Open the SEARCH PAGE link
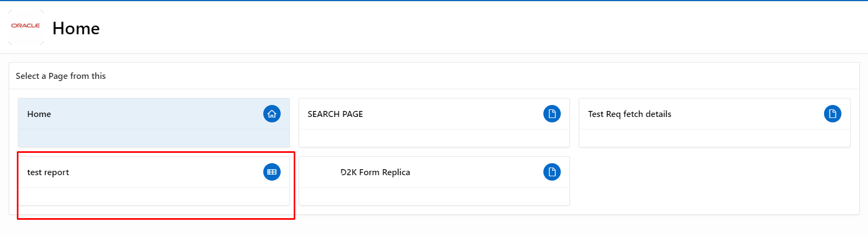This screenshot has width=868, height=235. [335, 114]
